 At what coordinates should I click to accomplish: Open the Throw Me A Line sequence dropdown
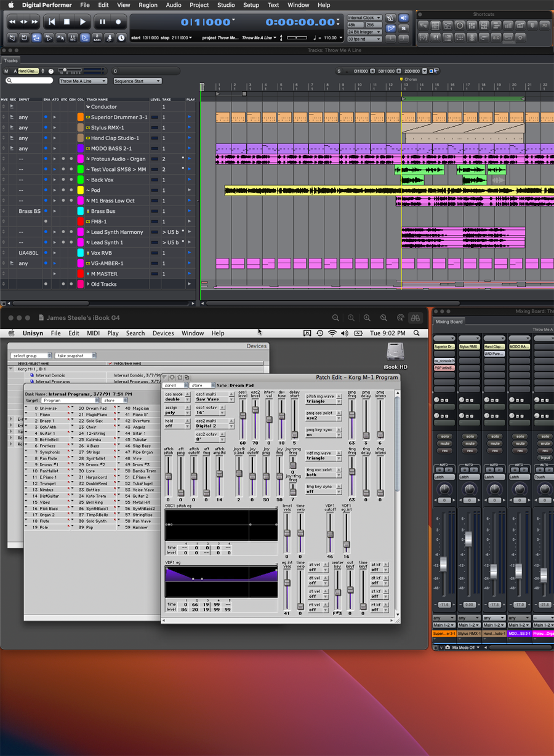(82, 81)
